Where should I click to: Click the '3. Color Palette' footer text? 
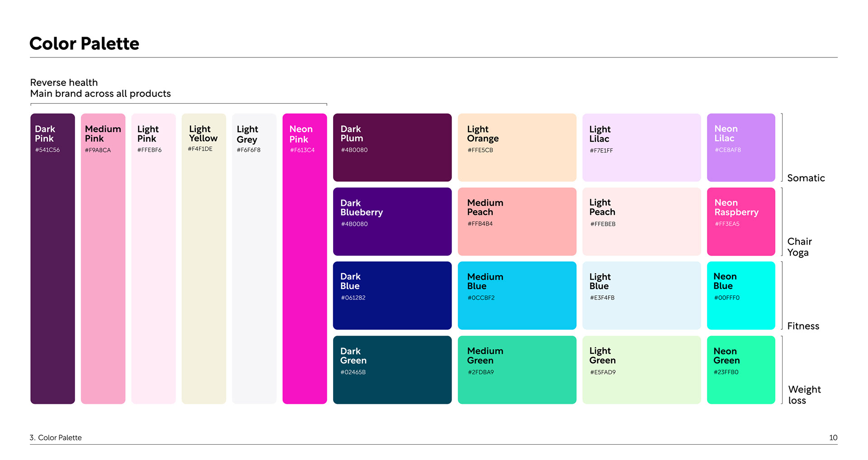point(56,437)
